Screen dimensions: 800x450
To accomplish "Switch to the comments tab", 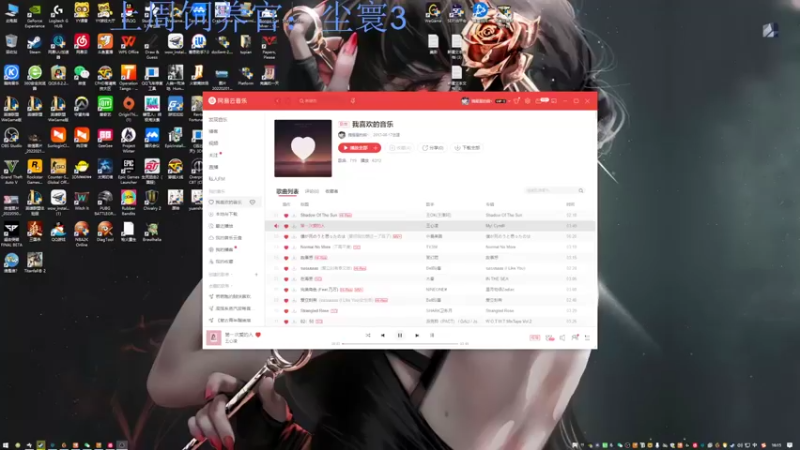I will point(312,191).
